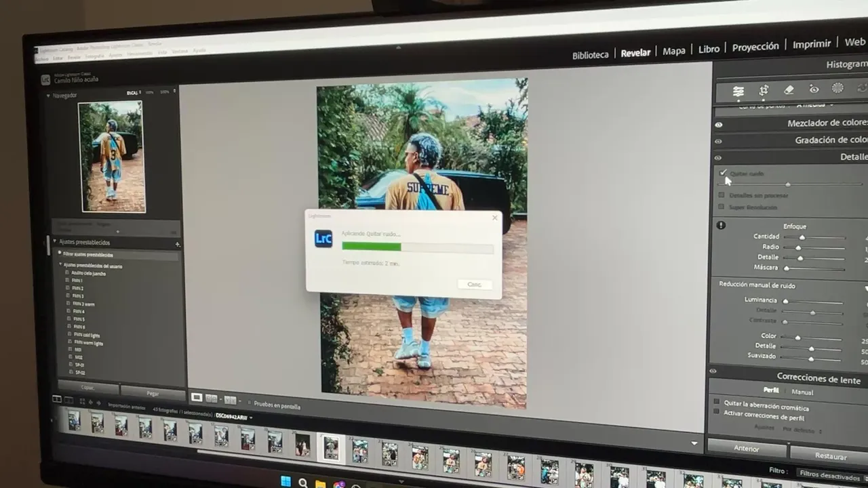
Task: Open navigator zoom level dropdown arrow
Action: [174, 92]
